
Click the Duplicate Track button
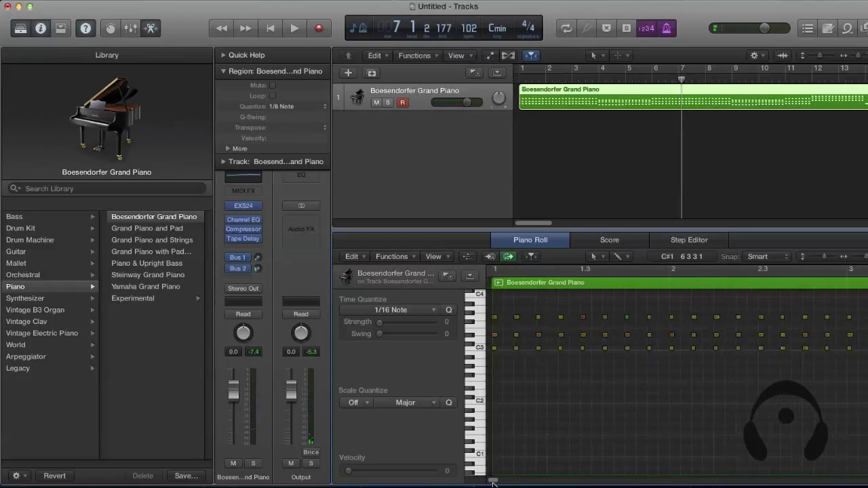coord(372,73)
